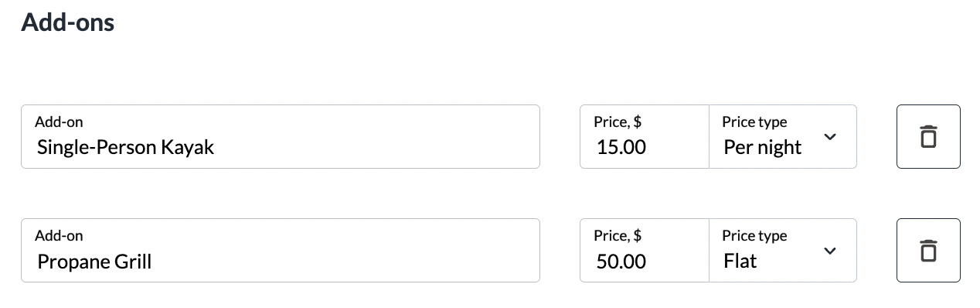The width and height of the screenshot is (980, 308).
Task: Select the Per night value text
Action: point(763,147)
